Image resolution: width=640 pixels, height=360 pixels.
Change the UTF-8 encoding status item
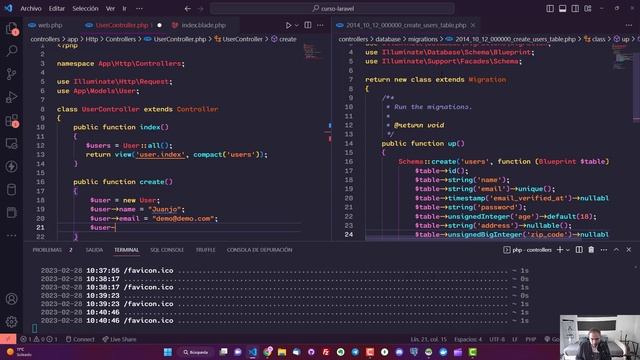tap(497, 339)
